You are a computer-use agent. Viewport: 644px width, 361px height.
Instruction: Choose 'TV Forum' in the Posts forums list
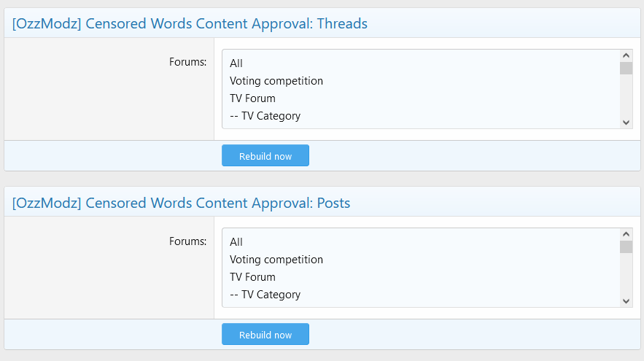252,277
